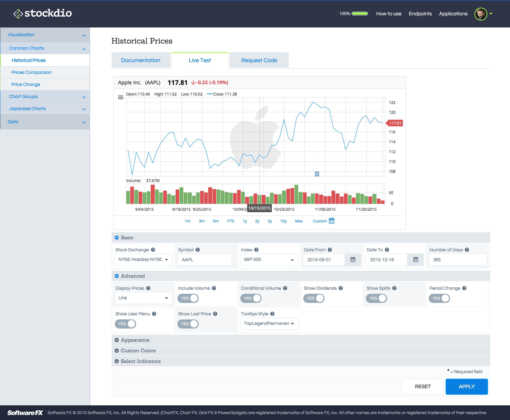The width and height of the screenshot is (510, 420).
Task: Click the Display Prices help icon
Action: click(148, 288)
